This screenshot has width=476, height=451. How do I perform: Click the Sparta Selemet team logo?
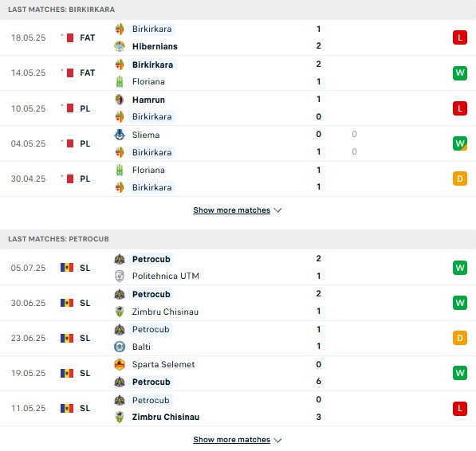point(120,364)
